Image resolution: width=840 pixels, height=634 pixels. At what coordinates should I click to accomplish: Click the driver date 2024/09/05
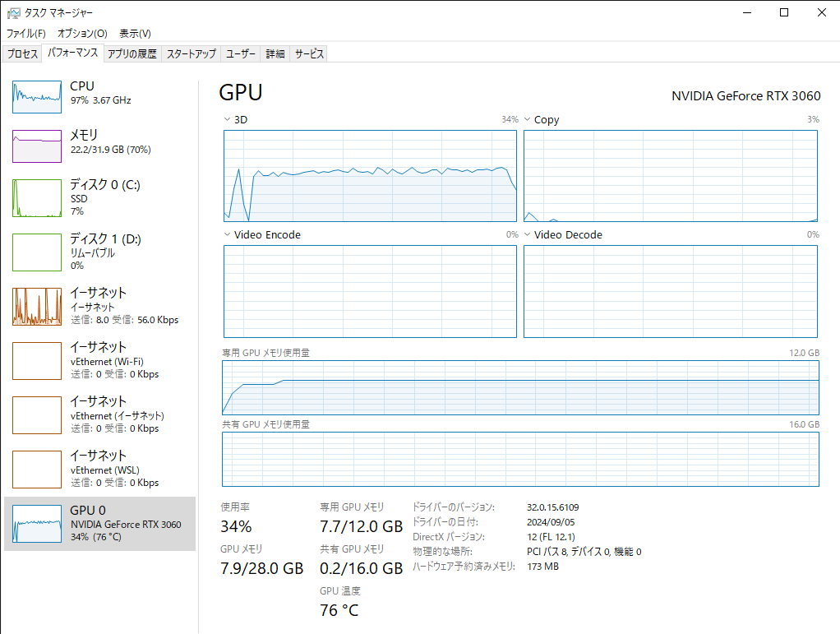click(x=551, y=522)
